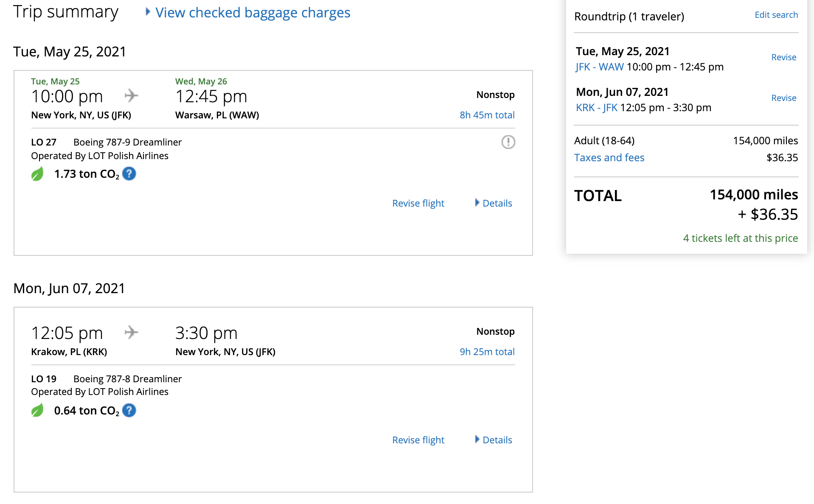Expand Details for the Jun 07 flight
This screenshot has width=814, height=504.
click(497, 440)
